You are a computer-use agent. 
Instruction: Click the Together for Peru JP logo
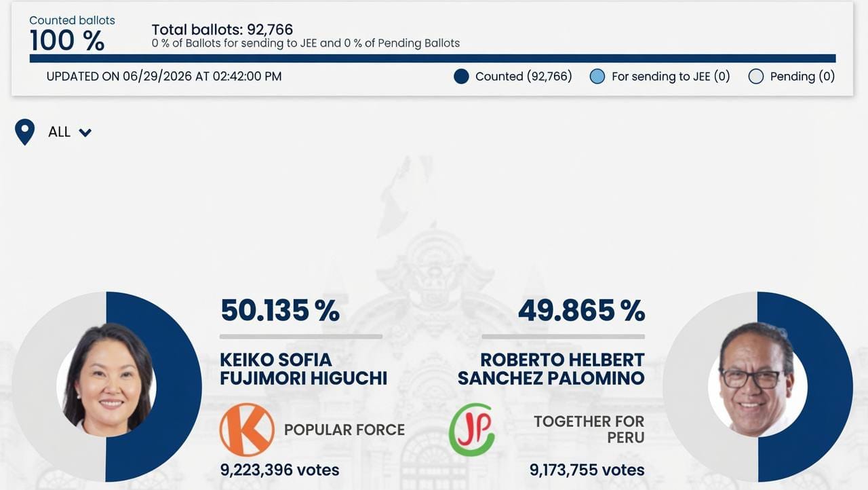click(472, 430)
